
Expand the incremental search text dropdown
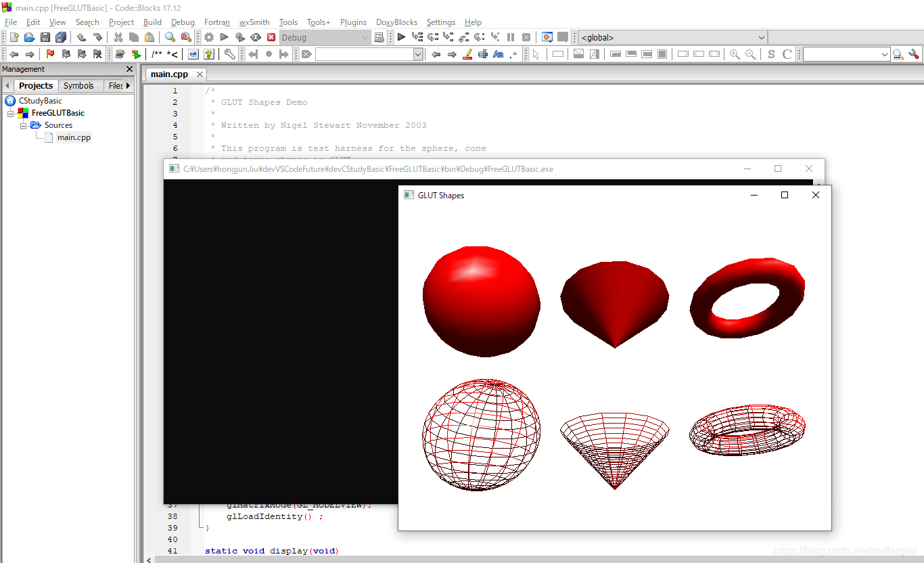[x=418, y=54]
